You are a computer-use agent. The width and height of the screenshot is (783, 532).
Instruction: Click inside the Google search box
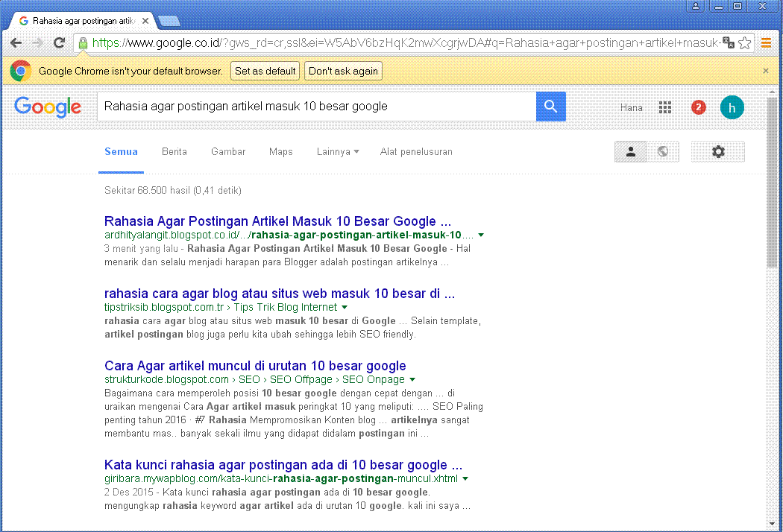click(x=317, y=107)
